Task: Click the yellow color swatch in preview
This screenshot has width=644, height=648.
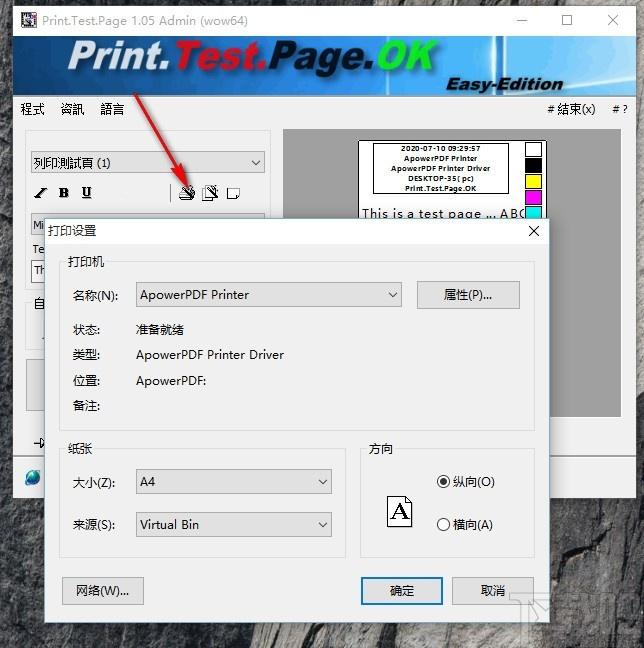Action: click(533, 181)
